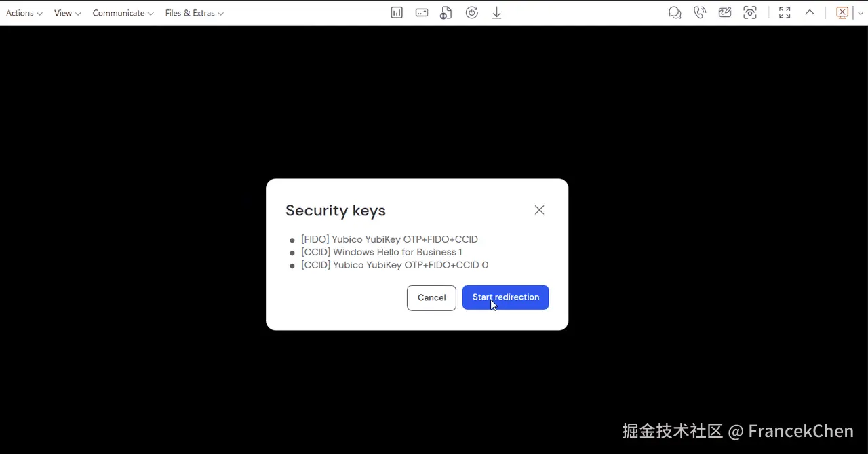Open the whiteboard annotation icon
This screenshot has width=868, height=454.
click(x=725, y=13)
